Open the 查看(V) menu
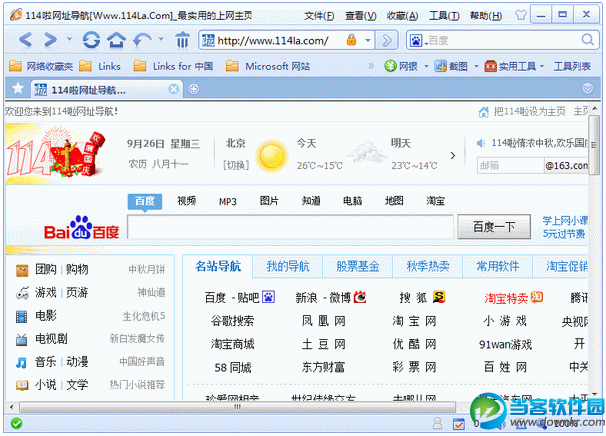 click(361, 16)
